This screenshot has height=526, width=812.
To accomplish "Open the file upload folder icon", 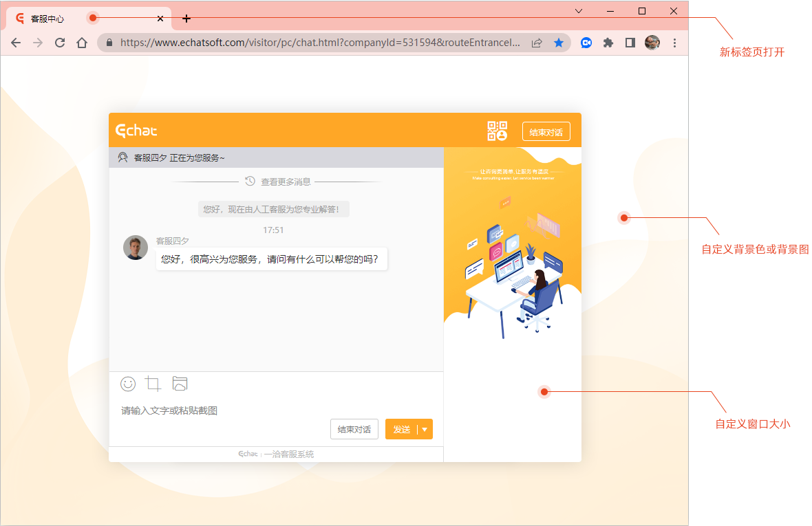I will (x=180, y=384).
